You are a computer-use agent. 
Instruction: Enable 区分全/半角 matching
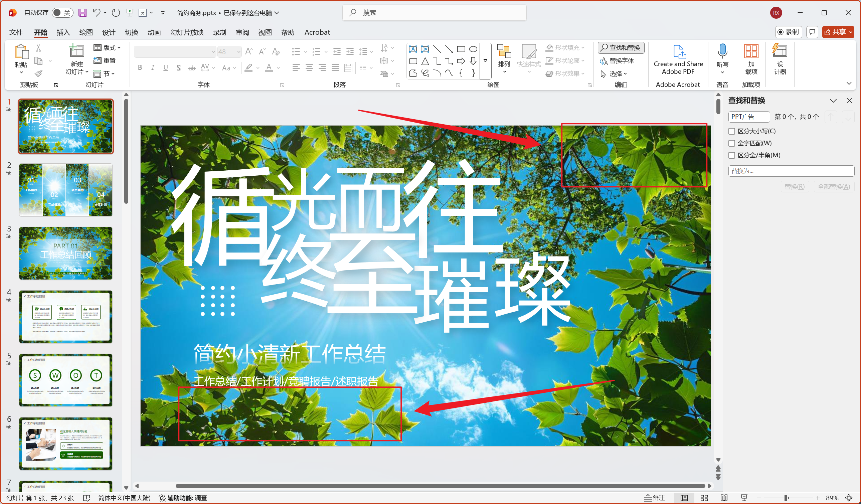731,155
